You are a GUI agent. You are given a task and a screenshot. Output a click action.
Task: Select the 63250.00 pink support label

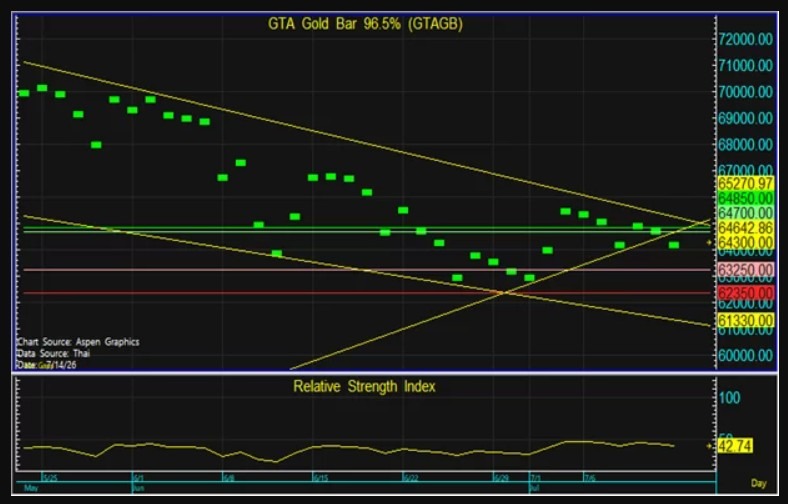point(745,270)
